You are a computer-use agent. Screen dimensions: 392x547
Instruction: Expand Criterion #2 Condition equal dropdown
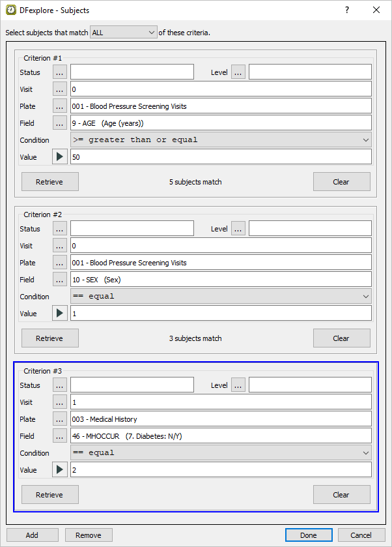tap(221, 297)
